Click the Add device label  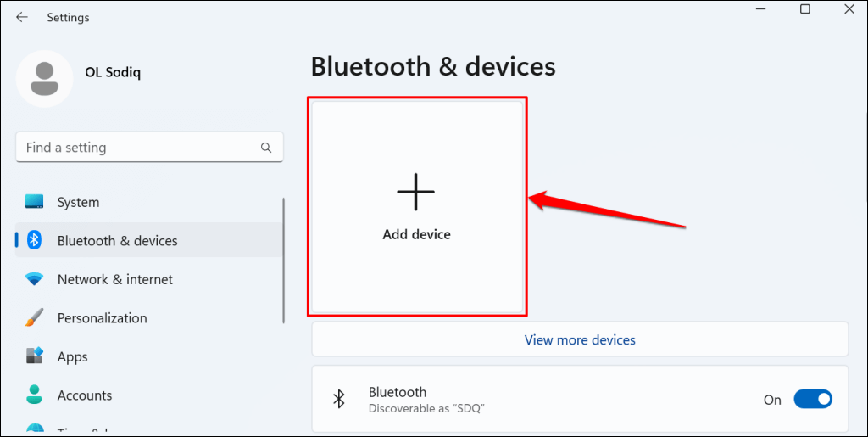point(416,234)
